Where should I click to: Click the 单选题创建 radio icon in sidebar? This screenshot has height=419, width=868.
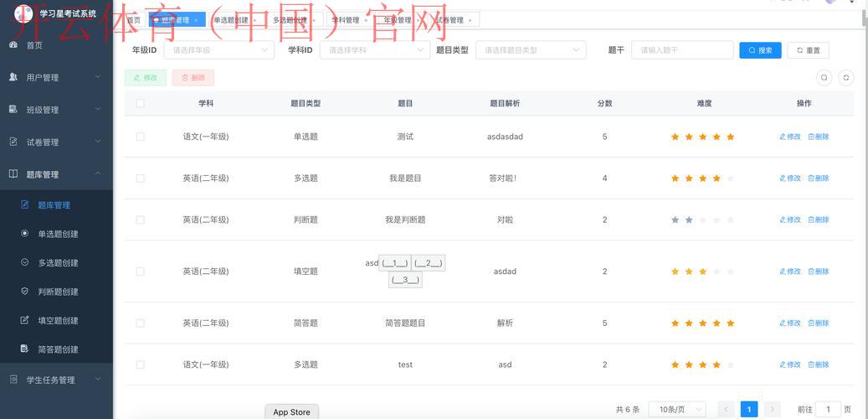click(24, 234)
